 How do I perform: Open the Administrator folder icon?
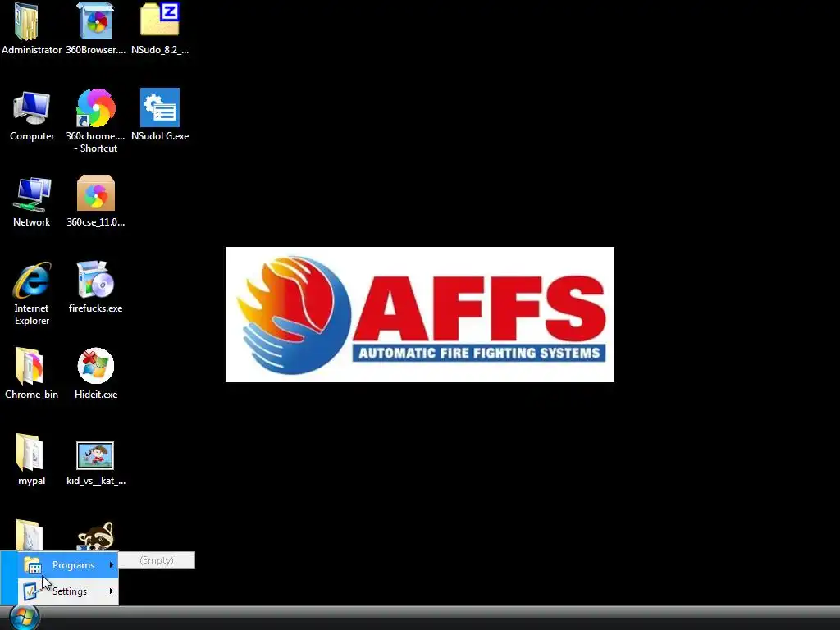pyautogui.click(x=27, y=21)
